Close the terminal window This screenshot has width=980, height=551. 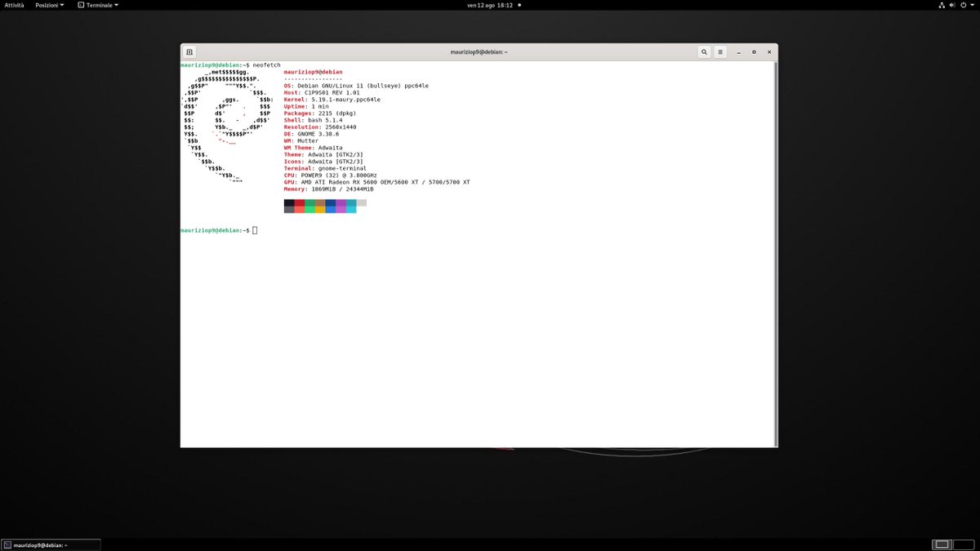(769, 51)
